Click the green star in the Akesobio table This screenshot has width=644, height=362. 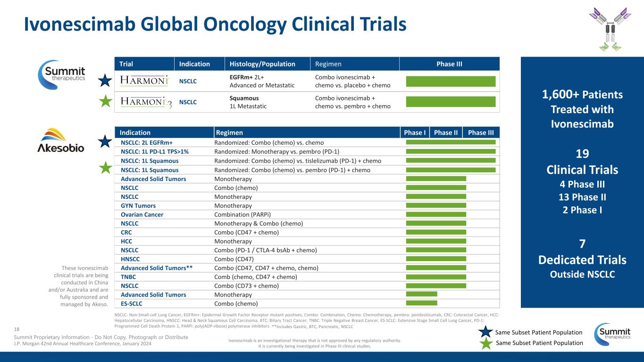(105, 168)
